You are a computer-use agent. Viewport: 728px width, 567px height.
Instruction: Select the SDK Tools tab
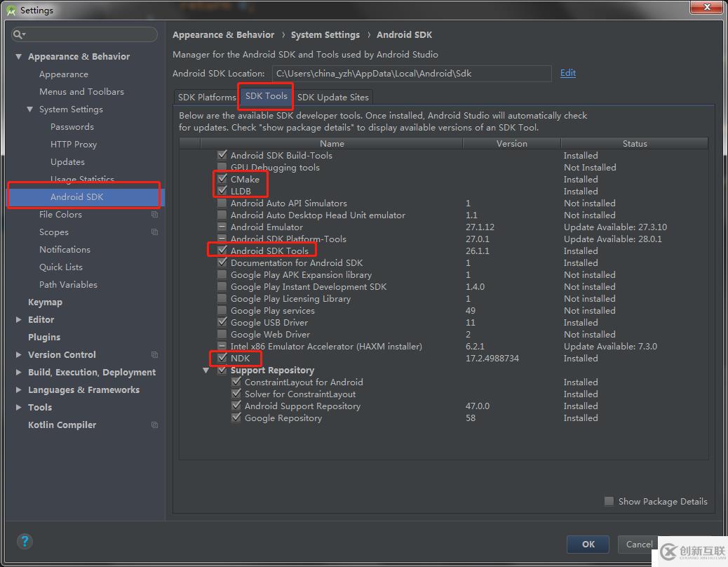point(266,96)
